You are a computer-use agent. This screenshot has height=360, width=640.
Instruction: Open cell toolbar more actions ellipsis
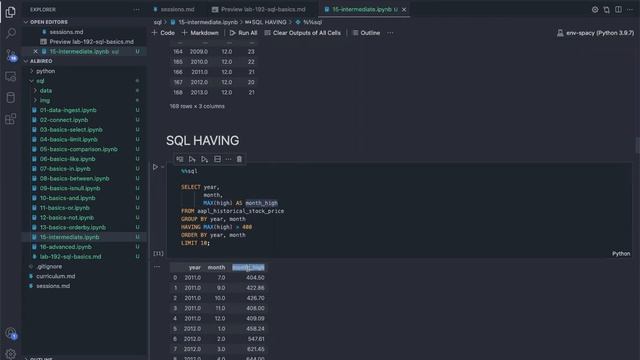tap(228, 159)
